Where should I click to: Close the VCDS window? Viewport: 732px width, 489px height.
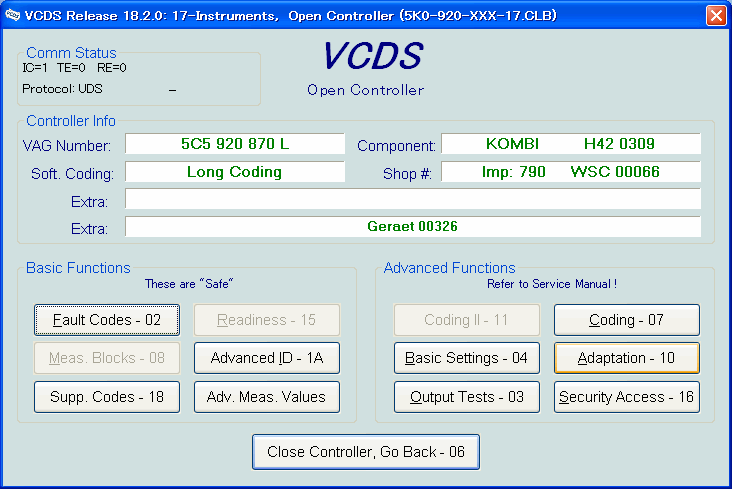[716, 15]
